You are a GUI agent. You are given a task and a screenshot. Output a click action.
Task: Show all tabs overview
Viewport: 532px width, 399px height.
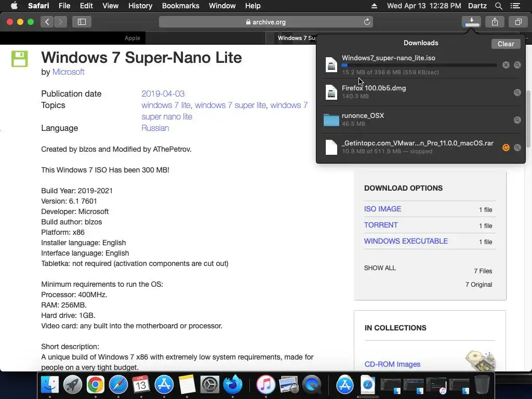518,22
